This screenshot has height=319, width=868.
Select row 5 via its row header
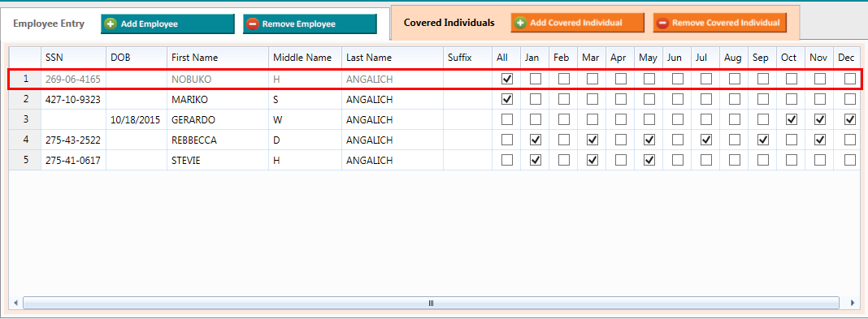25,160
